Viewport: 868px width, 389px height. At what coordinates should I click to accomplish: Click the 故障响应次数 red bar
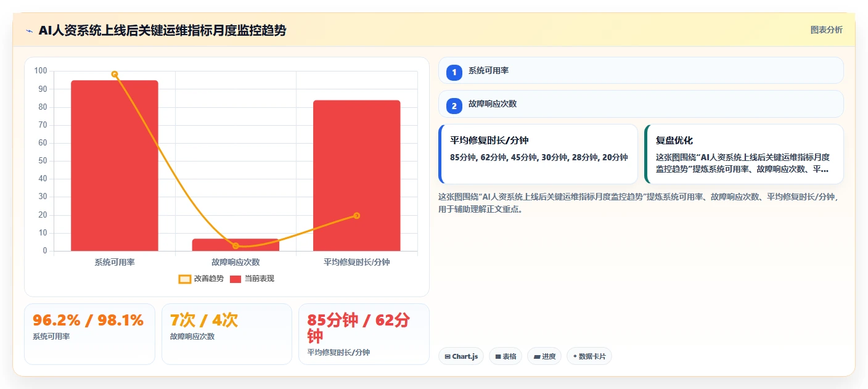click(235, 245)
